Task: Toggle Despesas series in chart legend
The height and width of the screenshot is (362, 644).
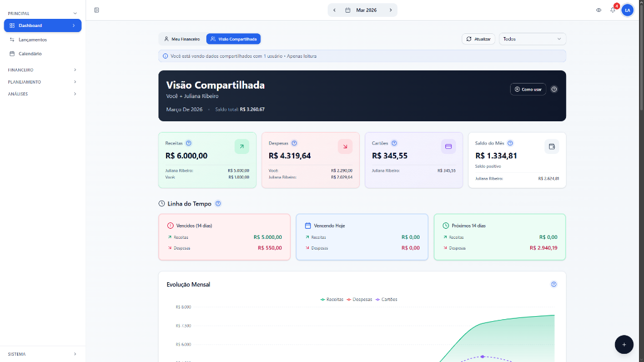Action: point(359,300)
